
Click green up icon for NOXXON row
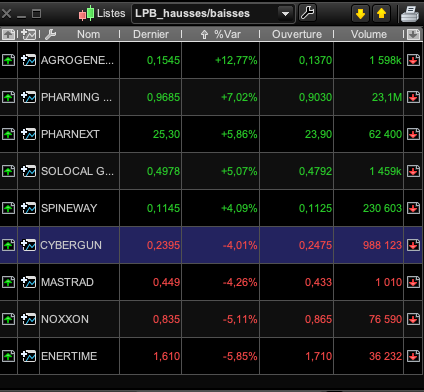[9, 319]
